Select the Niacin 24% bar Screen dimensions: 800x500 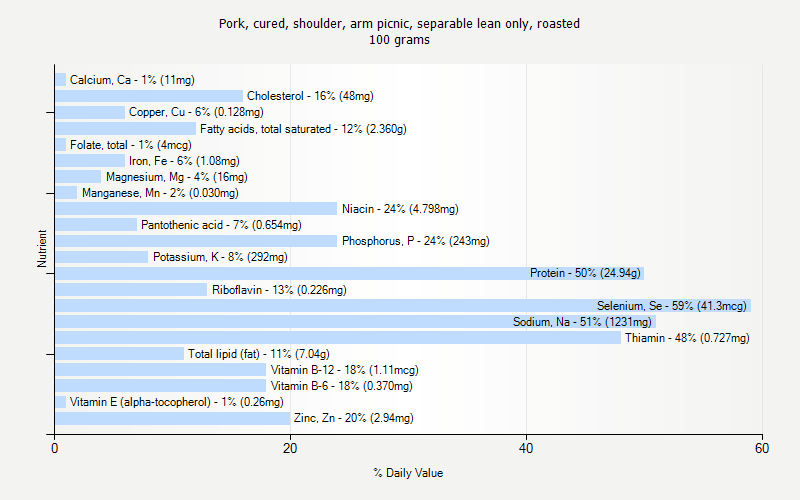[x=196, y=209]
